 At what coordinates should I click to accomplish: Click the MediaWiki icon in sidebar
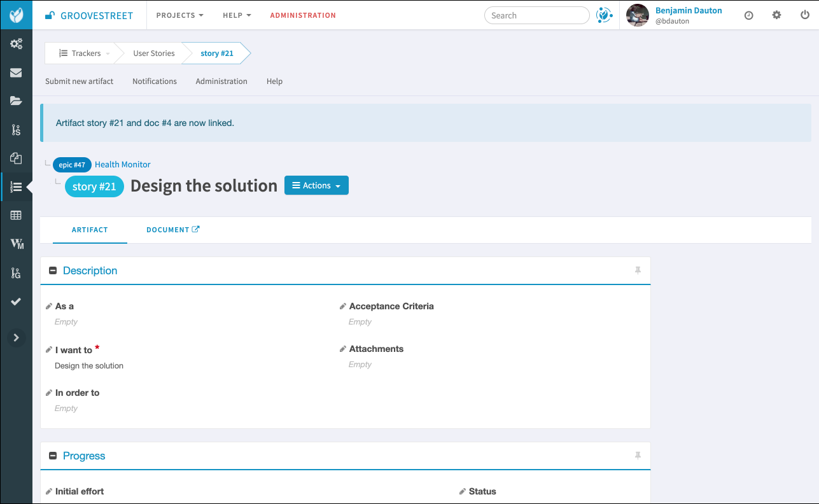(x=17, y=244)
